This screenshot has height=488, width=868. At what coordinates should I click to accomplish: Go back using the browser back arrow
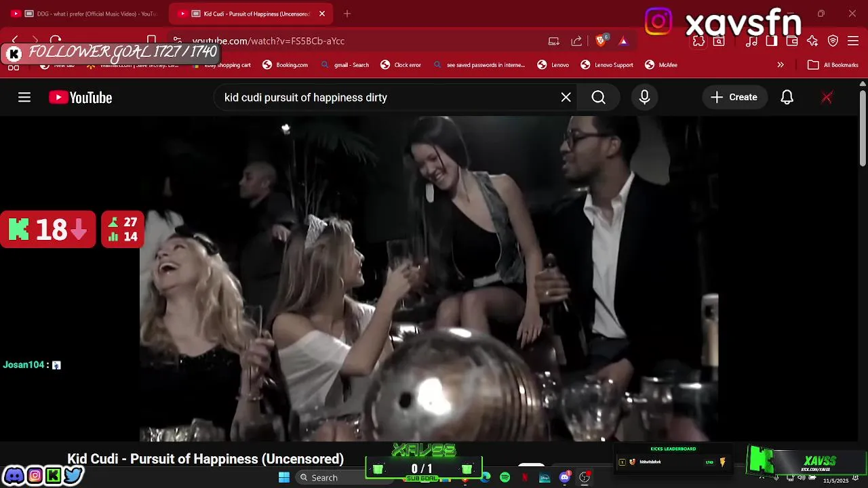tap(15, 41)
